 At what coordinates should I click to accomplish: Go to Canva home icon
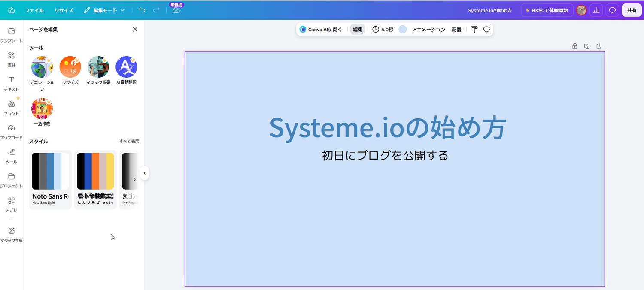tap(11, 10)
